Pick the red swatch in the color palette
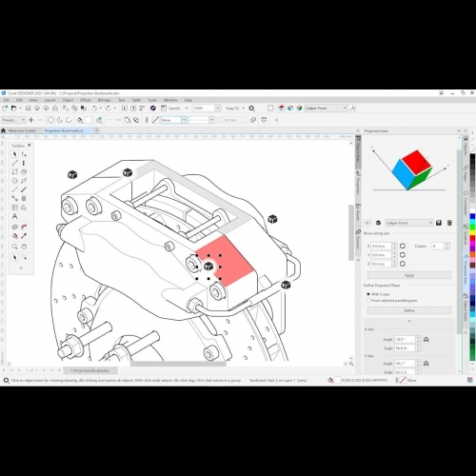Viewport: 476px width, 476px height. coord(472,238)
